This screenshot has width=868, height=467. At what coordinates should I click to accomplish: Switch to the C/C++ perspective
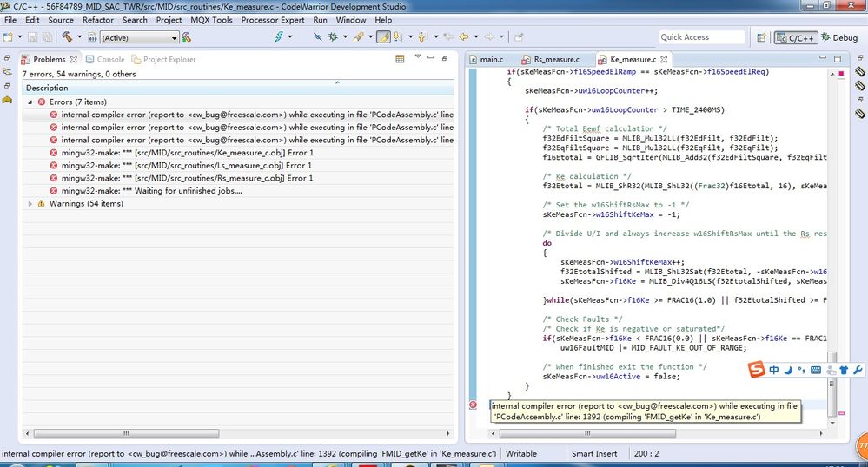(x=796, y=37)
